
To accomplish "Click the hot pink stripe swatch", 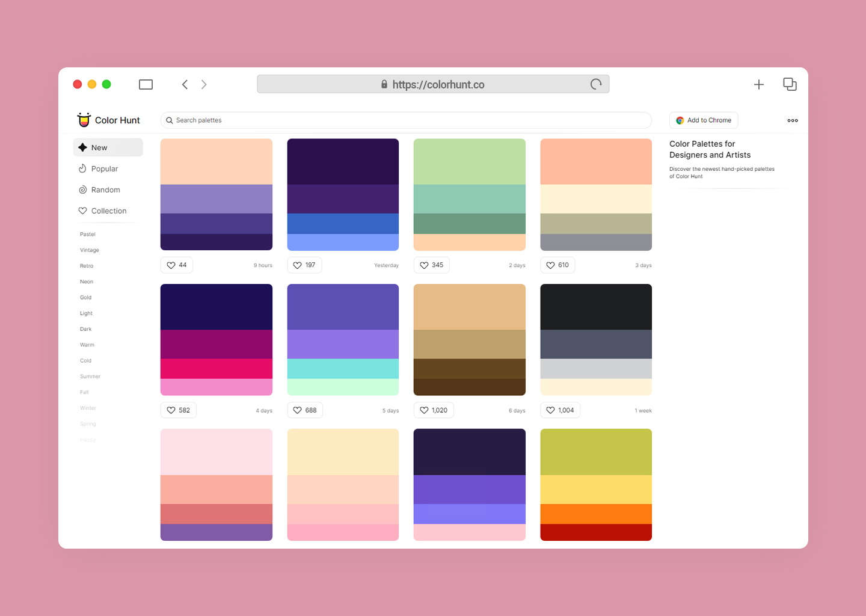I will click(216, 369).
